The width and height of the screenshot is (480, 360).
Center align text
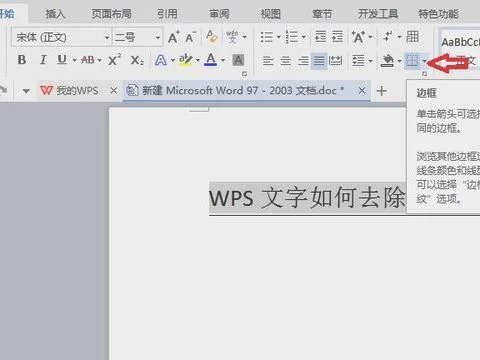[x=285, y=61]
